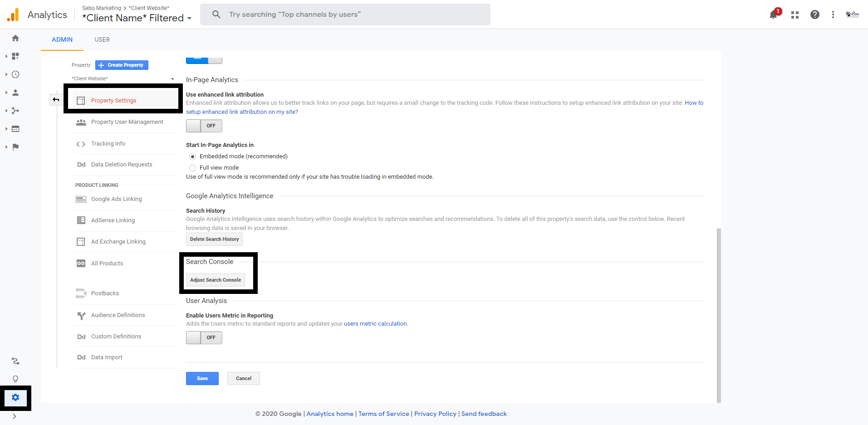The height and width of the screenshot is (425, 868).
Task: Click the page vertical scrollbar thumb
Action: pos(719,315)
